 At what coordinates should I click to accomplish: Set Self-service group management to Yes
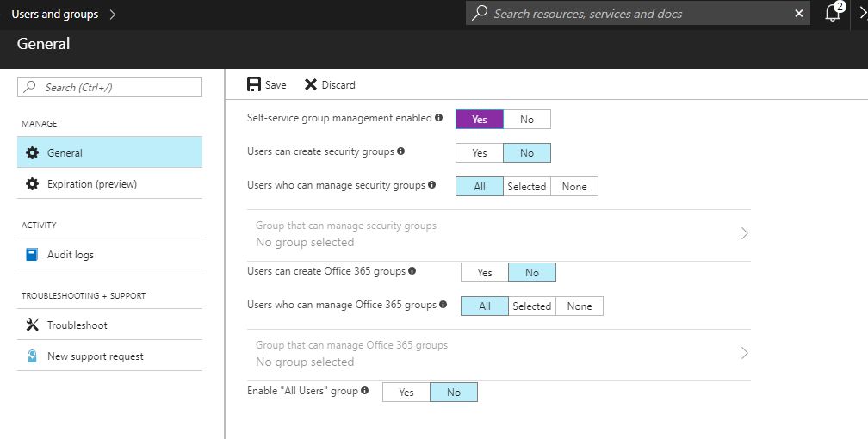480,119
